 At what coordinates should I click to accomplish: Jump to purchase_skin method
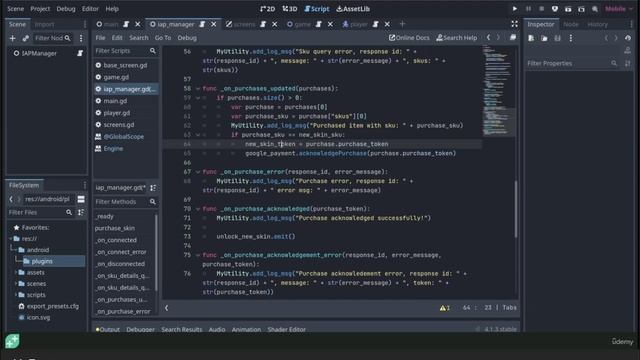click(115, 228)
